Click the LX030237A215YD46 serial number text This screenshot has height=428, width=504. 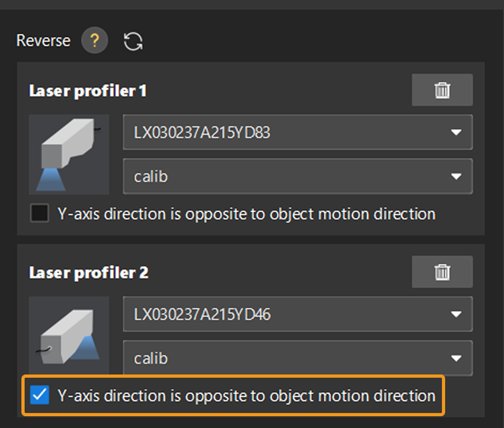pos(202,314)
